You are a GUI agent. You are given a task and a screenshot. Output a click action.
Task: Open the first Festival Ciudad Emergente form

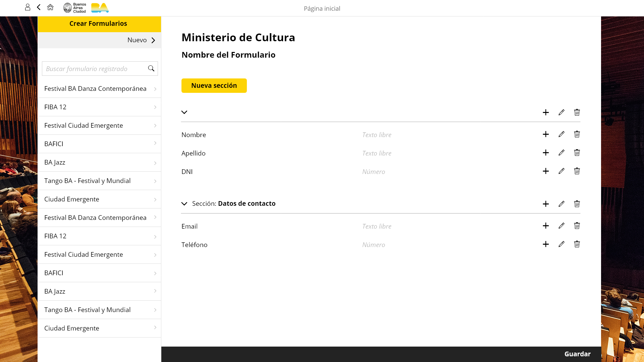pos(99,125)
